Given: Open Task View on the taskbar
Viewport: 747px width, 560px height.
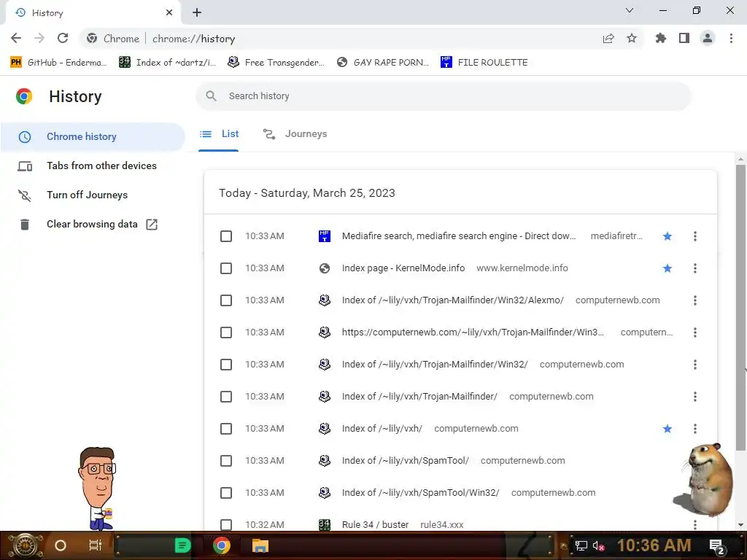Looking at the screenshot, I should [x=96, y=545].
